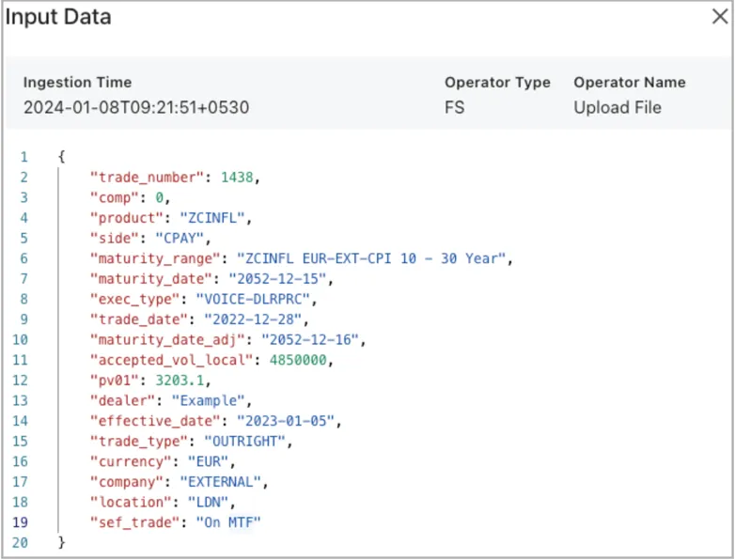Select the value "ZCINFL EUR-EXT-CPI 10 - 30 Year"
Viewport: 735px width, 560px height.
pos(371,258)
